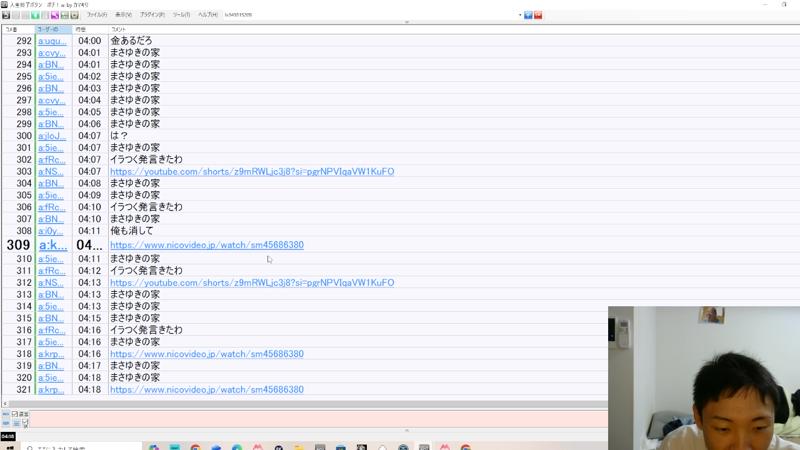
Task: Open the Windows Start menu
Action: [x=8, y=446]
